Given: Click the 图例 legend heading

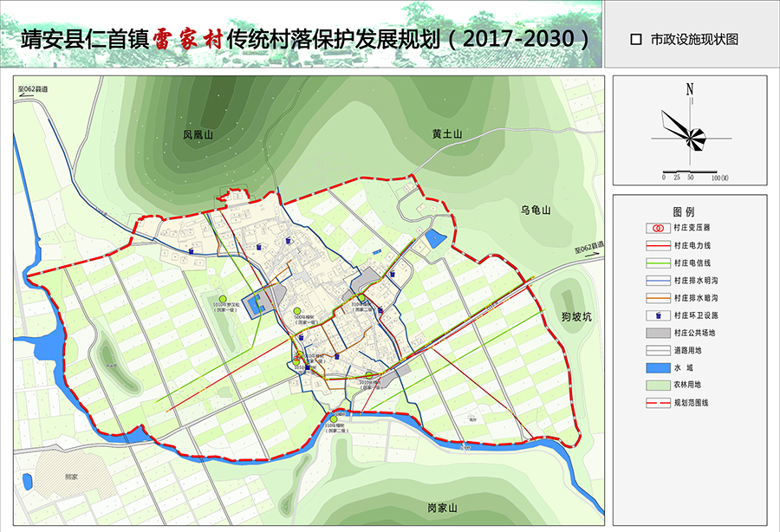Looking at the screenshot, I should coord(684,211).
